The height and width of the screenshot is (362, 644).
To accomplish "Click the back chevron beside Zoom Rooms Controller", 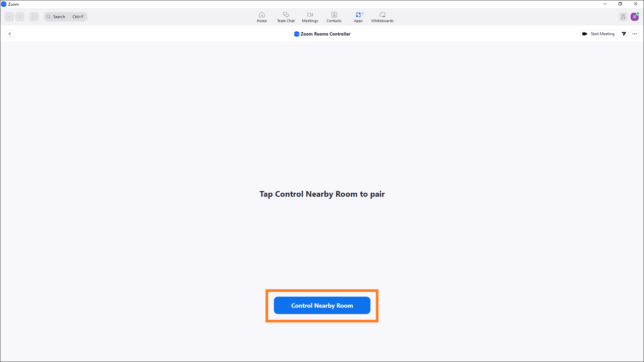I will (10, 34).
